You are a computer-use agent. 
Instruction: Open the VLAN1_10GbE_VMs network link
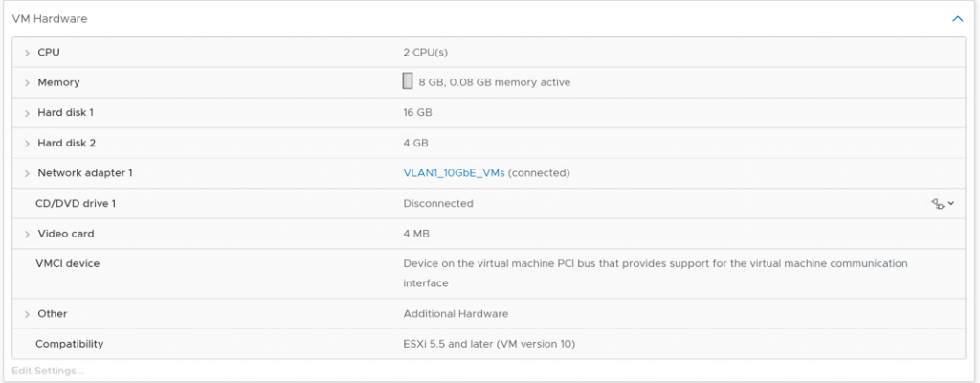tap(454, 173)
